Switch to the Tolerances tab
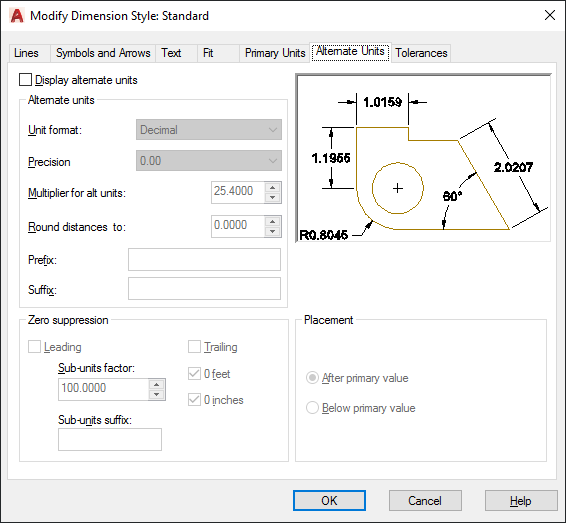The height and width of the screenshot is (523, 566). click(x=421, y=53)
